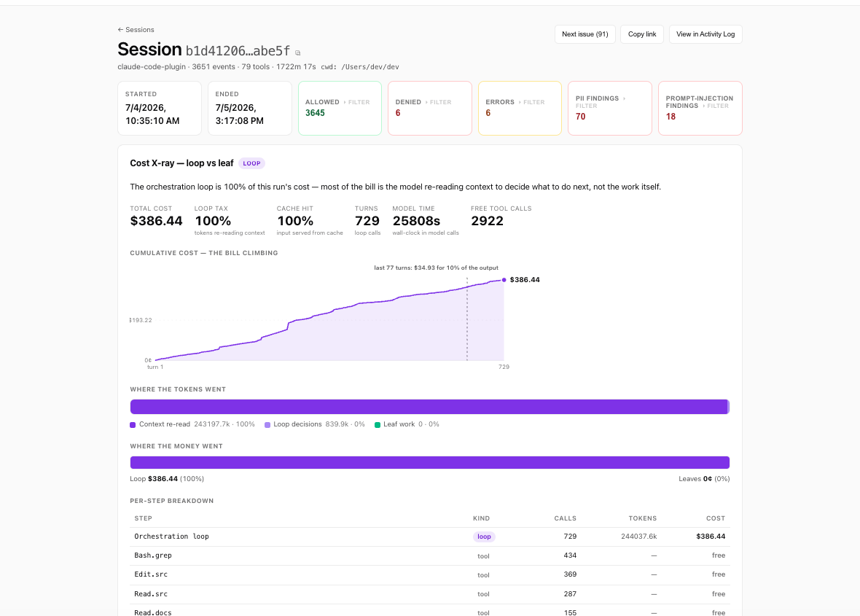Go back via the Sessions link
Image resolution: width=860 pixels, height=616 pixels.
[x=136, y=30]
